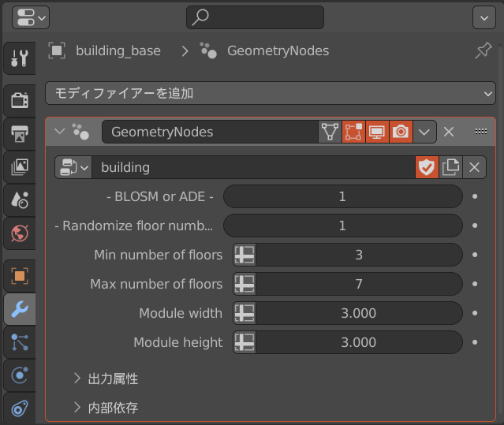The width and height of the screenshot is (504, 425).
Task: Toggle attribute input for Module height
Action: (245, 342)
